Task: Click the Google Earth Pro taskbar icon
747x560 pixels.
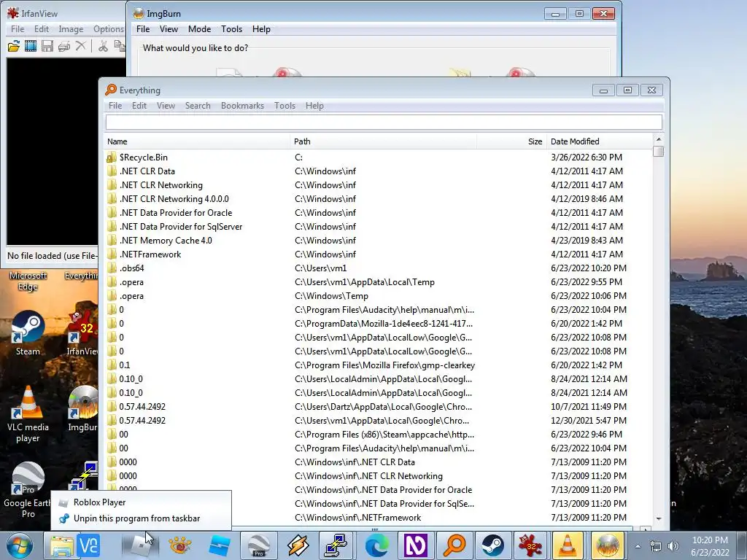Action: point(259,545)
